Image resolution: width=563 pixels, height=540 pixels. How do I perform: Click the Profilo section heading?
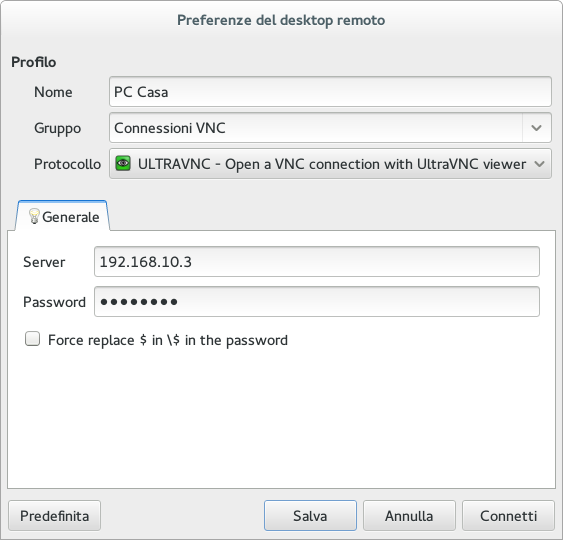click(x=33, y=62)
